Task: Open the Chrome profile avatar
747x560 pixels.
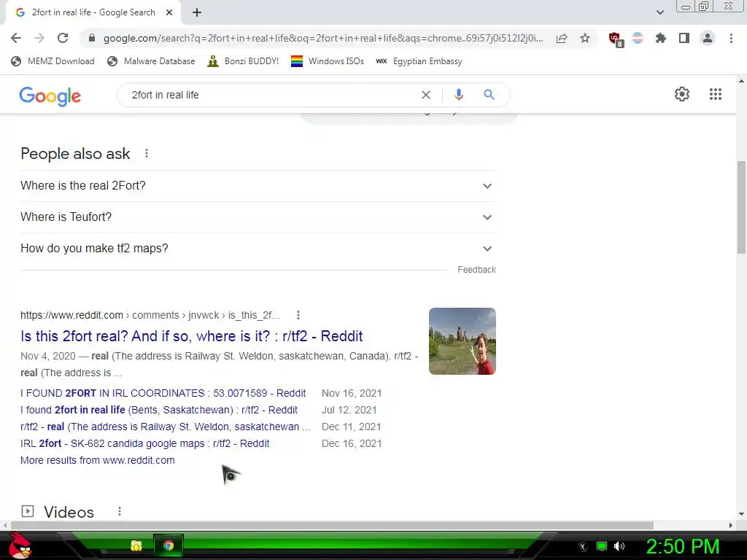Action: (708, 38)
